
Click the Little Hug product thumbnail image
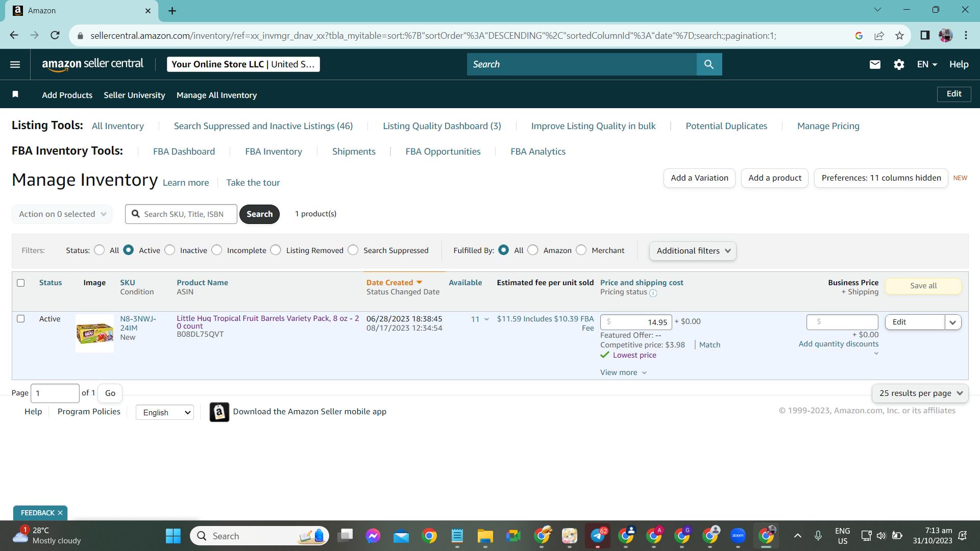pos(95,333)
